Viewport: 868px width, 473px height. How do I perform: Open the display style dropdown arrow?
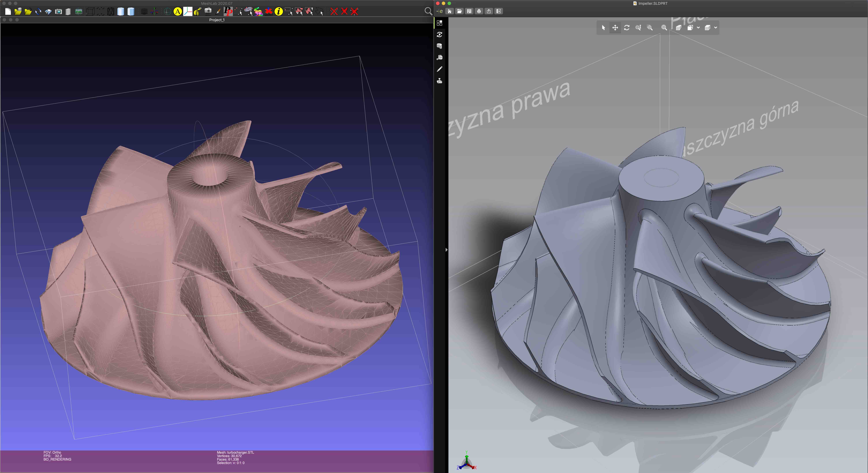716,28
